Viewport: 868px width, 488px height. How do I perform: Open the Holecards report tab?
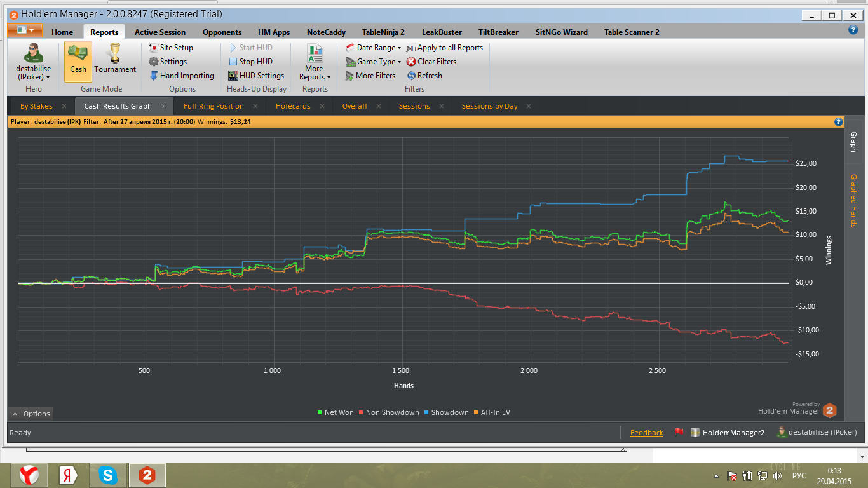[x=293, y=106]
